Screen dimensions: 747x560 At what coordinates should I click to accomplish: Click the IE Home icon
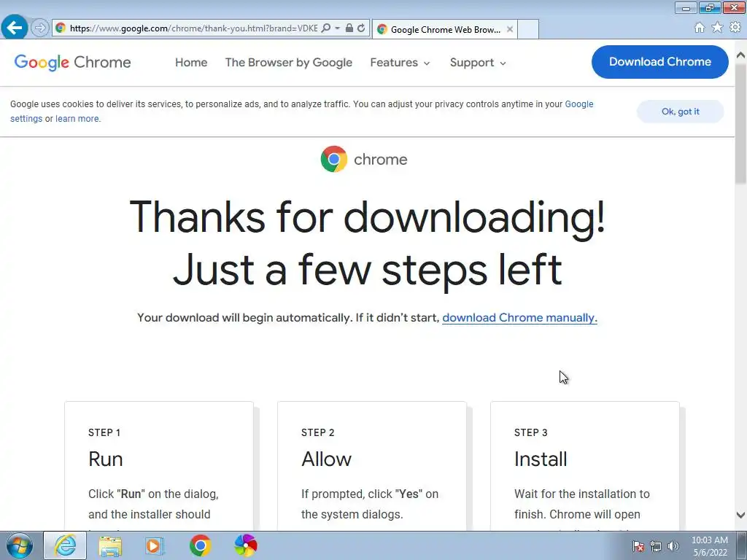pyautogui.click(x=700, y=28)
